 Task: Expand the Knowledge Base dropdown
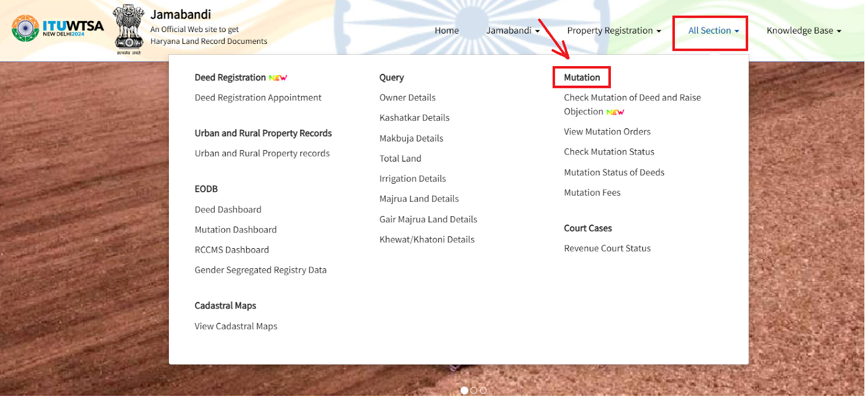coord(803,31)
